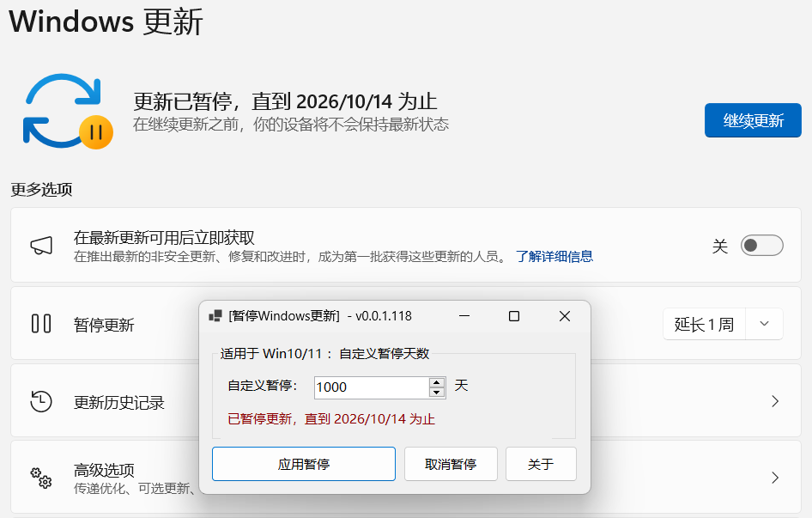The image size is (812, 518).
Task: Decrease pause days with the down spinner arrow
Action: (437, 393)
